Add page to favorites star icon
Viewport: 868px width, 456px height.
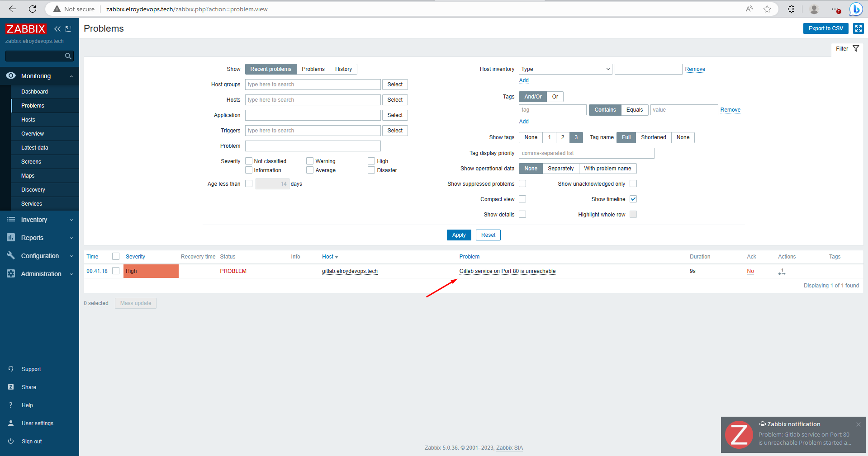point(767,9)
